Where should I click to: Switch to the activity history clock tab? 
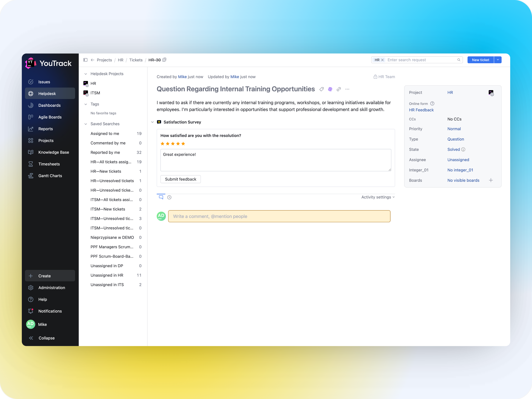pos(169,197)
